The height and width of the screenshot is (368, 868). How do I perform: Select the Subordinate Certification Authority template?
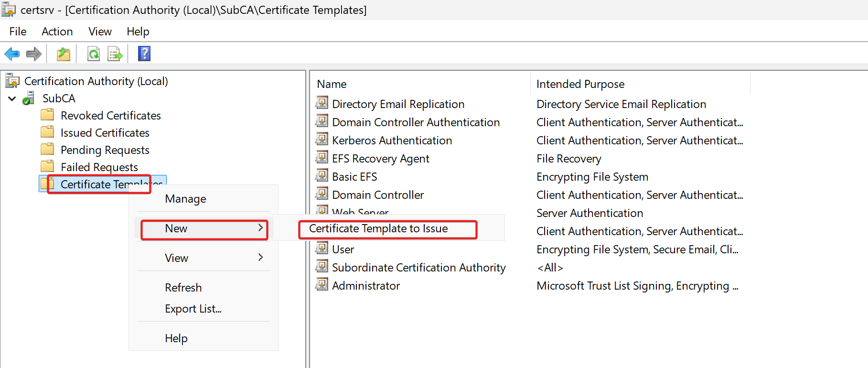(418, 268)
